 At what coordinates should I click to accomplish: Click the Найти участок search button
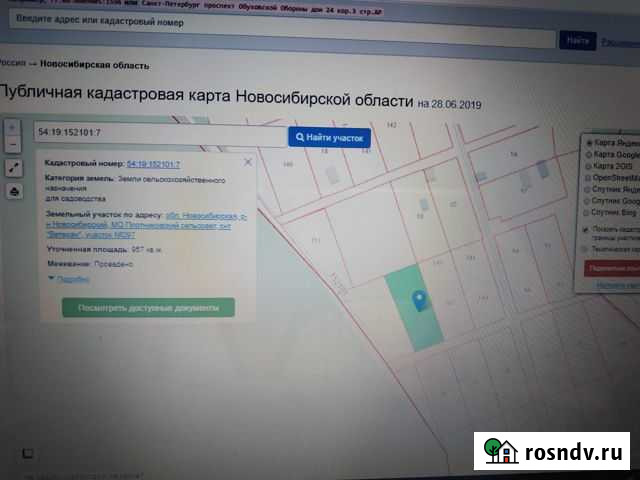(329, 138)
